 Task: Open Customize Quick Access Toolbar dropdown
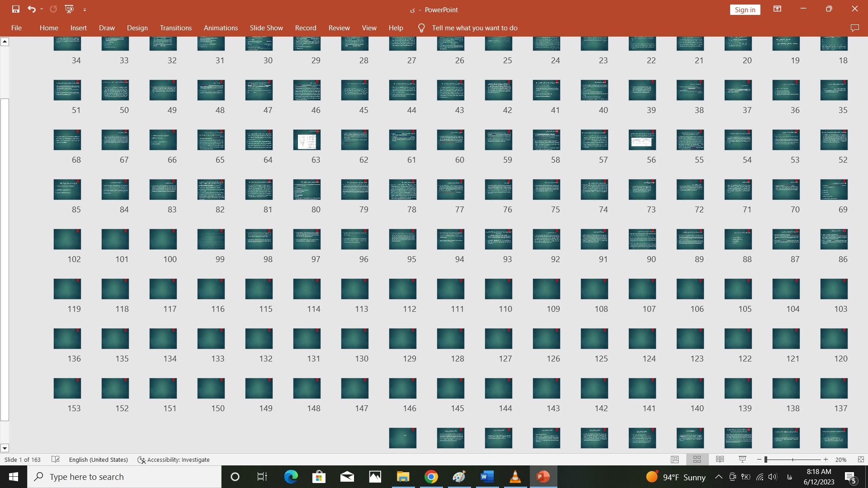click(x=85, y=9)
